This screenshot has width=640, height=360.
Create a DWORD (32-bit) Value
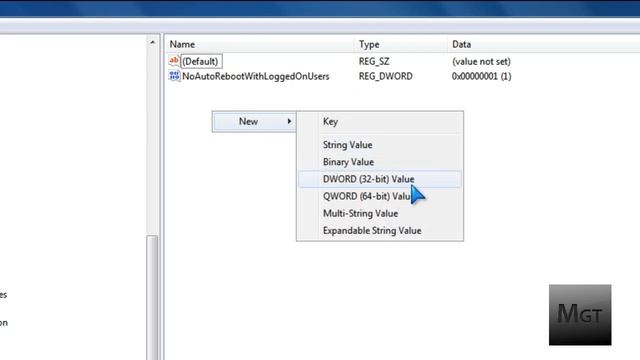(x=380, y=179)
